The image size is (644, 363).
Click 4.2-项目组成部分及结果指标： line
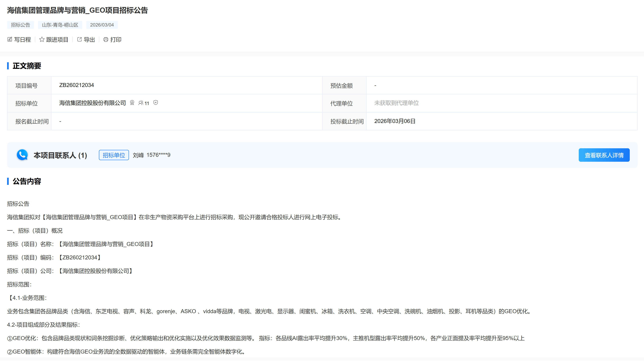[44, 325]
